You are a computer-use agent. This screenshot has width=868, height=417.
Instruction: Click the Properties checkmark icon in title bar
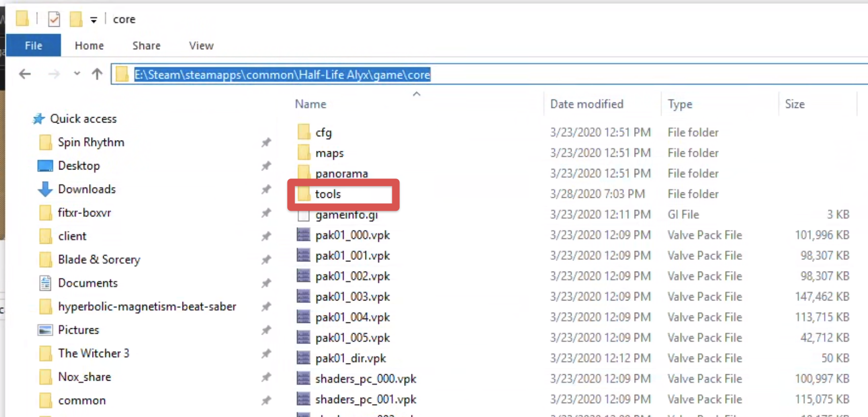[x=54, y=19]
